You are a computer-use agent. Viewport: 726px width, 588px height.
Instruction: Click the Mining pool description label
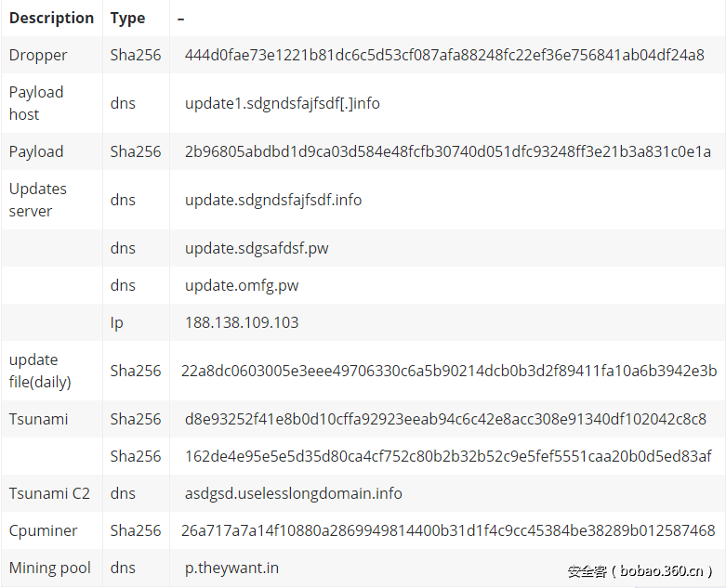[50, 568]
